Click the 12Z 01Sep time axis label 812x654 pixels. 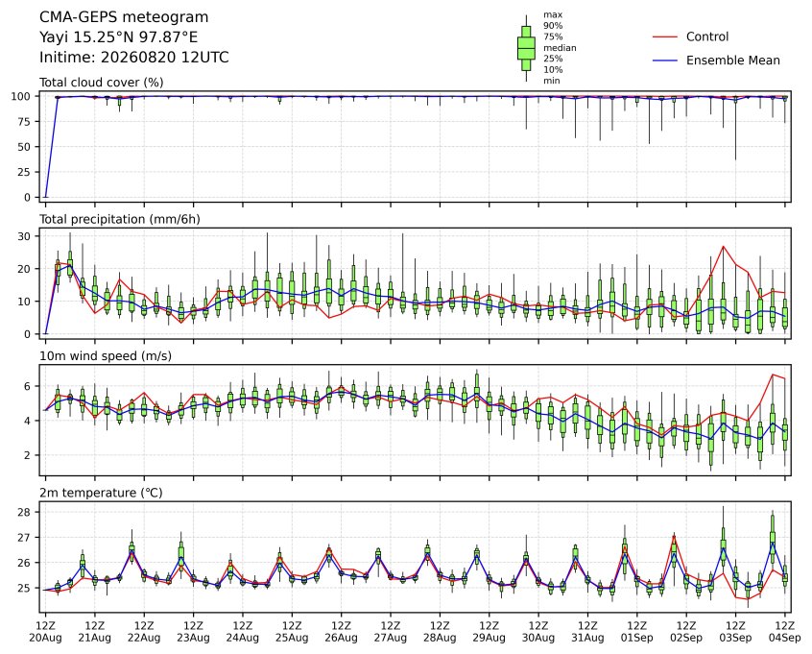(637, 632)
